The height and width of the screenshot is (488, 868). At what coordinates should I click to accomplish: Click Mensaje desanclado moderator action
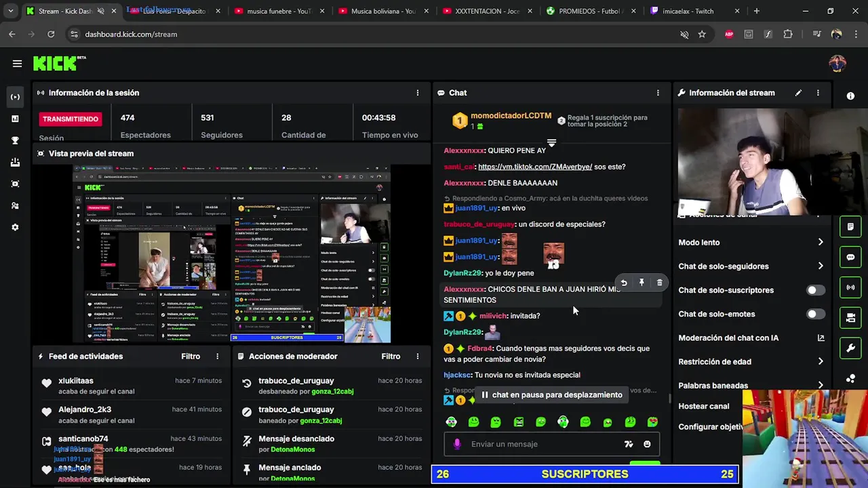296,439
